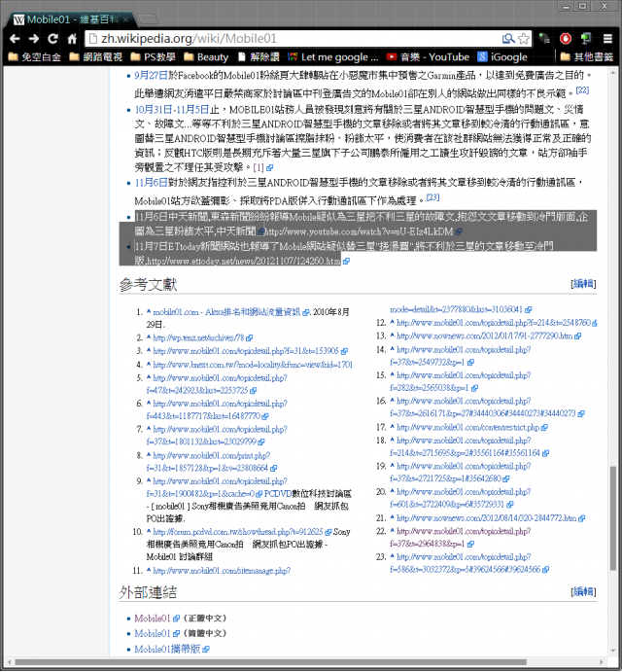Bookmark this page with the star icon

[x=524, y=39]
